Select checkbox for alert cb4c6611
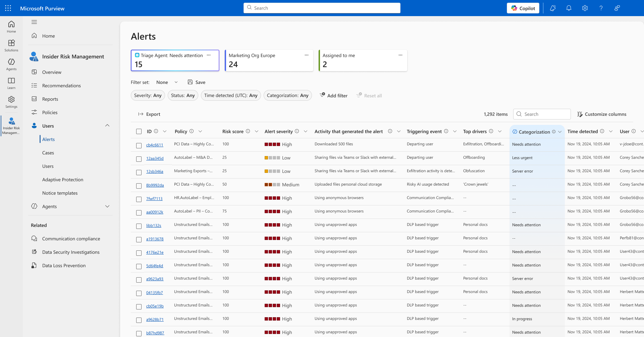644x337 pixels. pos(139,145)
